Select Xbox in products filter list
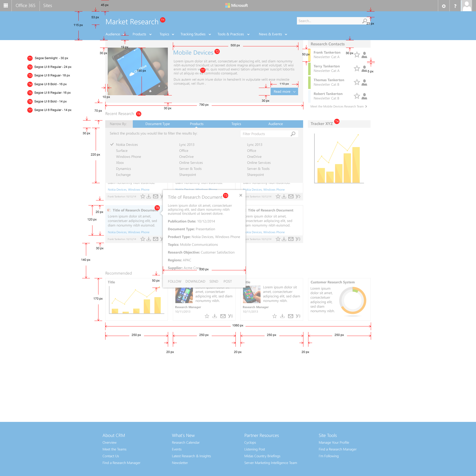This screenshot has height=476, width=476. [120, 163]
